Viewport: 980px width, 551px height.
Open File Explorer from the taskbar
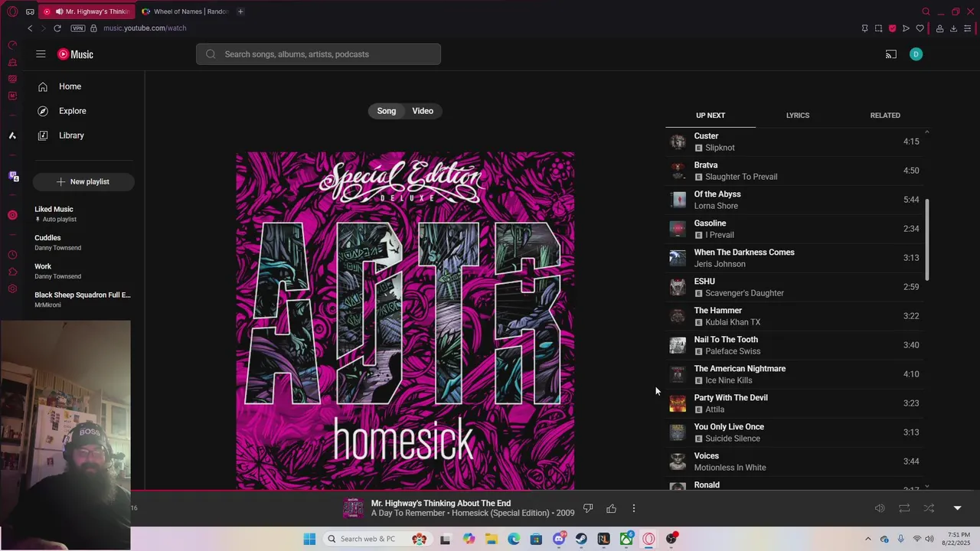pyautogui.click(x=491, y=539)
